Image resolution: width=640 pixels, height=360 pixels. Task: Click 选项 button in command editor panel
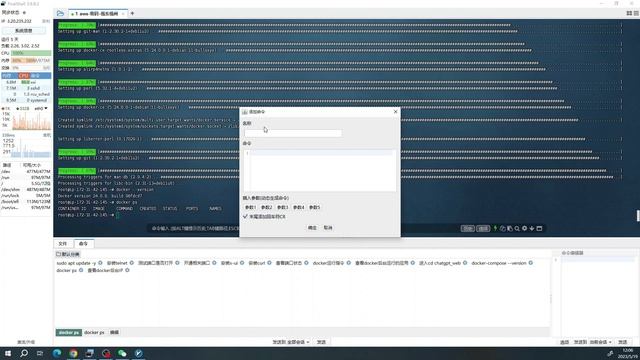coord(564,342)
